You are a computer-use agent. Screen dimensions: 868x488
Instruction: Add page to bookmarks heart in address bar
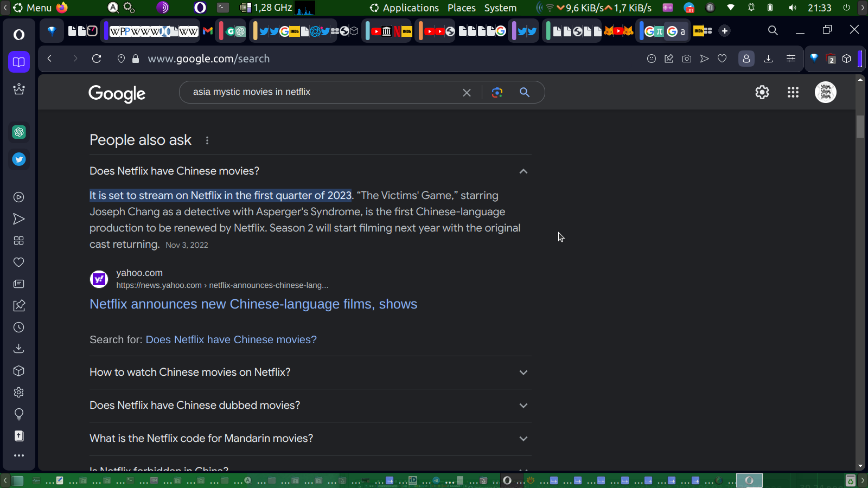(722, 59)
